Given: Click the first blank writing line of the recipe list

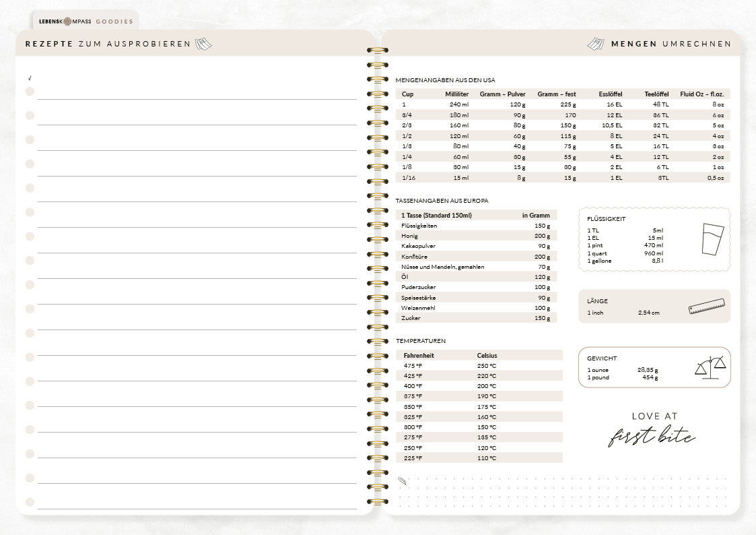Looking at the screenshot, I should 197,94.
